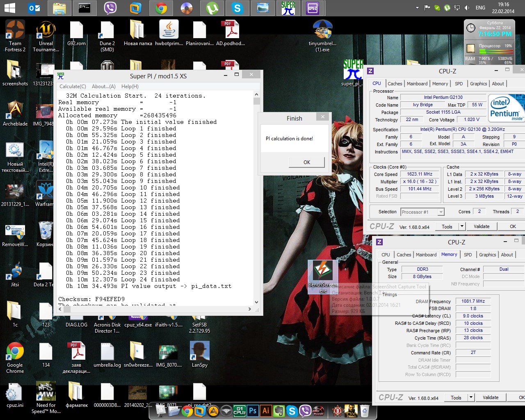This screenshot has height=420, width=525.
Task: Switch to Mainboard tab in upper CPU-Z
Action: point(417,84)
